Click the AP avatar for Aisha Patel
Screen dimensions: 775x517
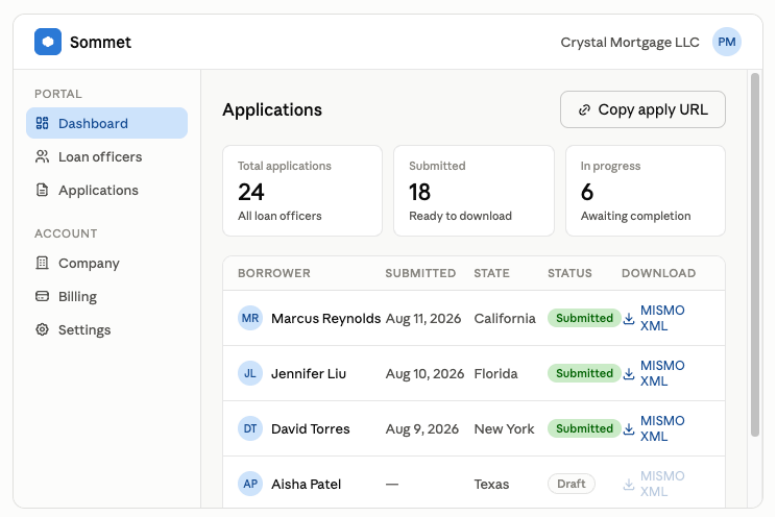click(250, 484)
